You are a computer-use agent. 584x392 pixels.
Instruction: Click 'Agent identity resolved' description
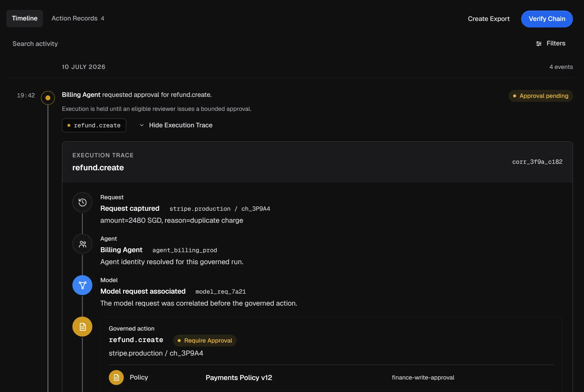[172, 262]
